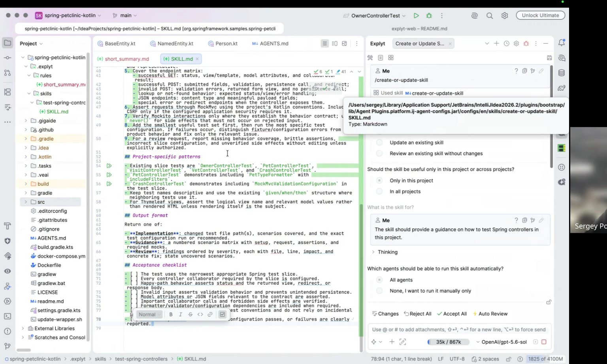Expand the src folder in project tree

point(26,202)
